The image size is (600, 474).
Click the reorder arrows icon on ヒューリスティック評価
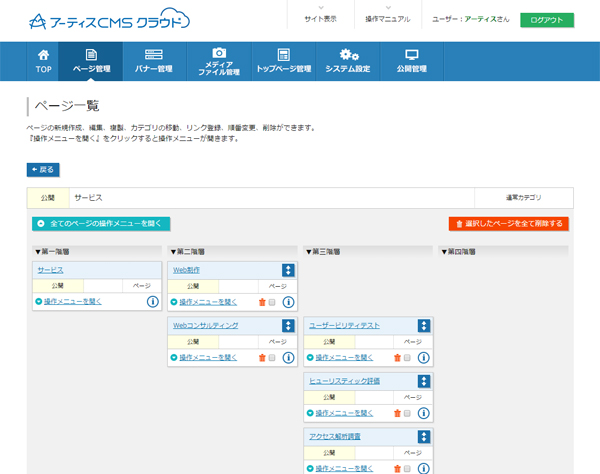click(424, 381)
